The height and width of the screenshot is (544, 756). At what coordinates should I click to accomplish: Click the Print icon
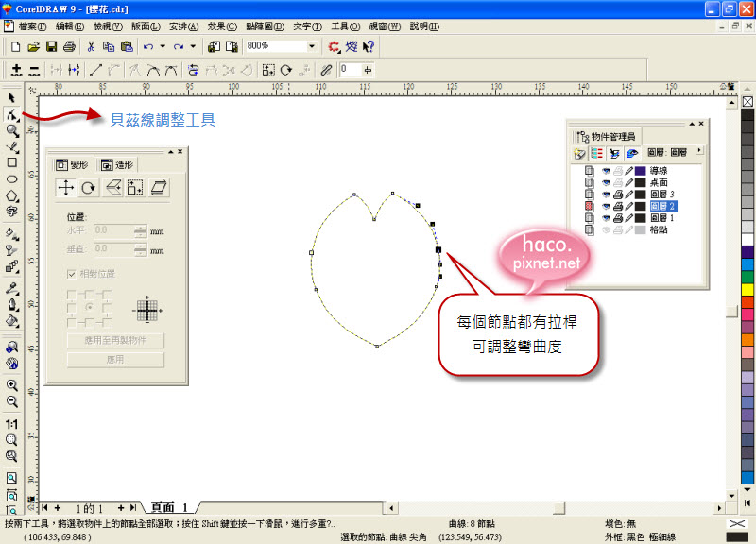[x=69, y=46]
